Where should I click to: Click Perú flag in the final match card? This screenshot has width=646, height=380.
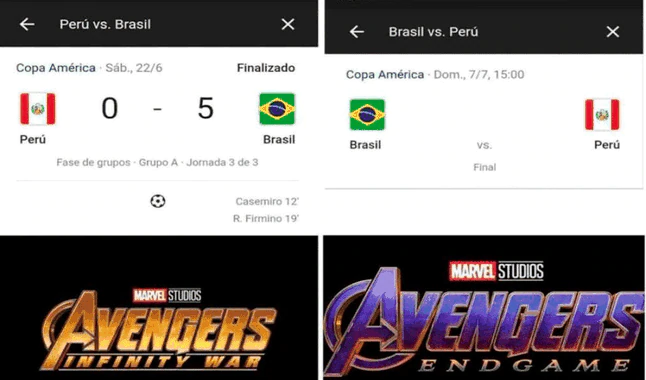pos(602,115)
